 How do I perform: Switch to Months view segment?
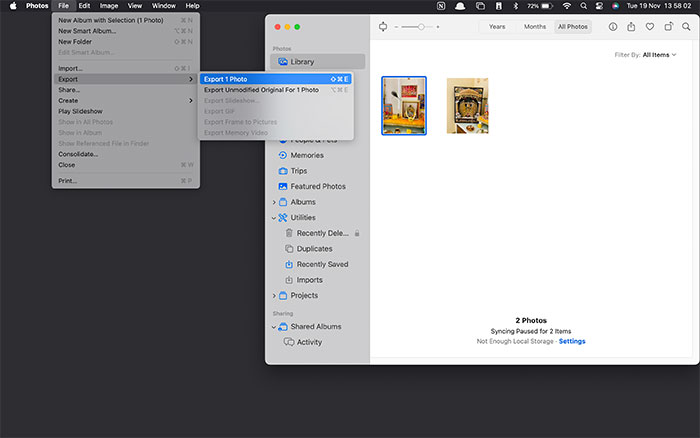(535, 27)
